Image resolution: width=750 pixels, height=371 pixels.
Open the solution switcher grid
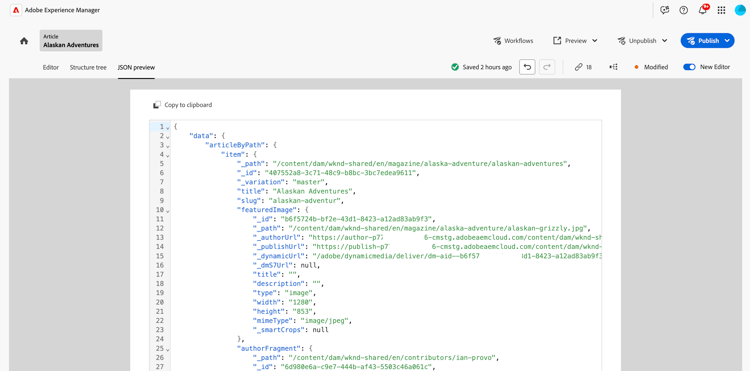[721, 10]
